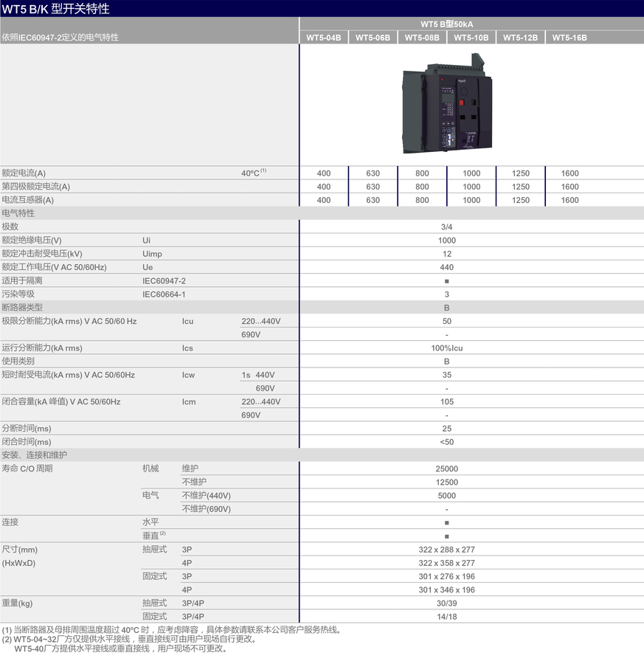644x664 pixels.
Task: Click the 安装、连接和维护 section header
Action: (x=35, y=455)
